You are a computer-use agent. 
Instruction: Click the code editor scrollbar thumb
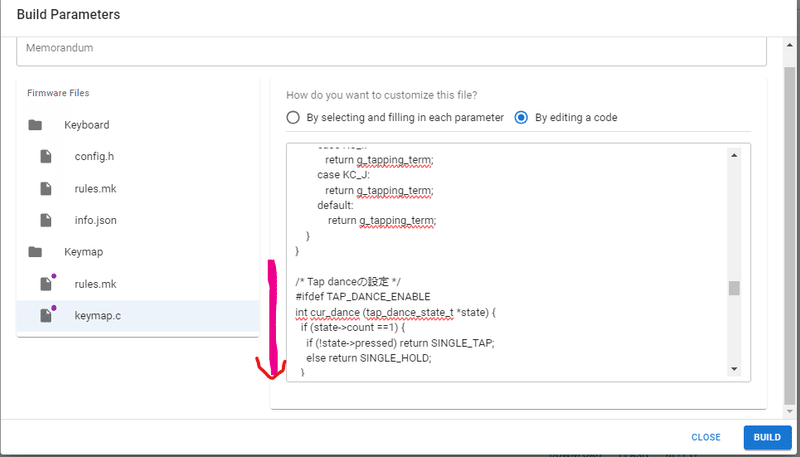pyautogui.click(x=734, y=288)
